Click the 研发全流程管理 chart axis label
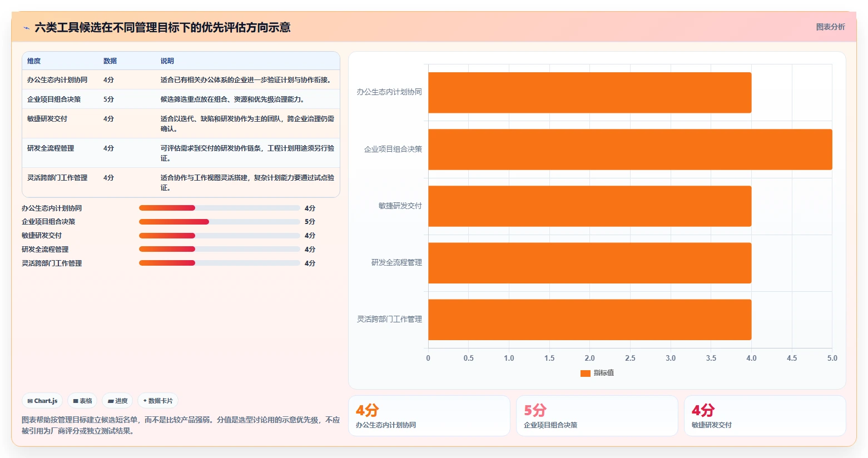868x458 pixels. tap(397, 262)
